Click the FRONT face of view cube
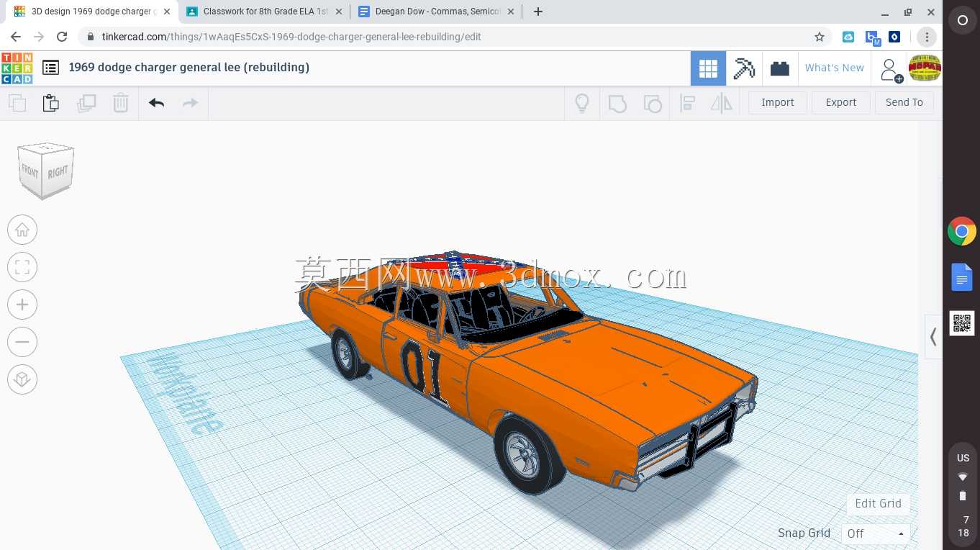Screen dimensions: 980x550 click(30, 172)
